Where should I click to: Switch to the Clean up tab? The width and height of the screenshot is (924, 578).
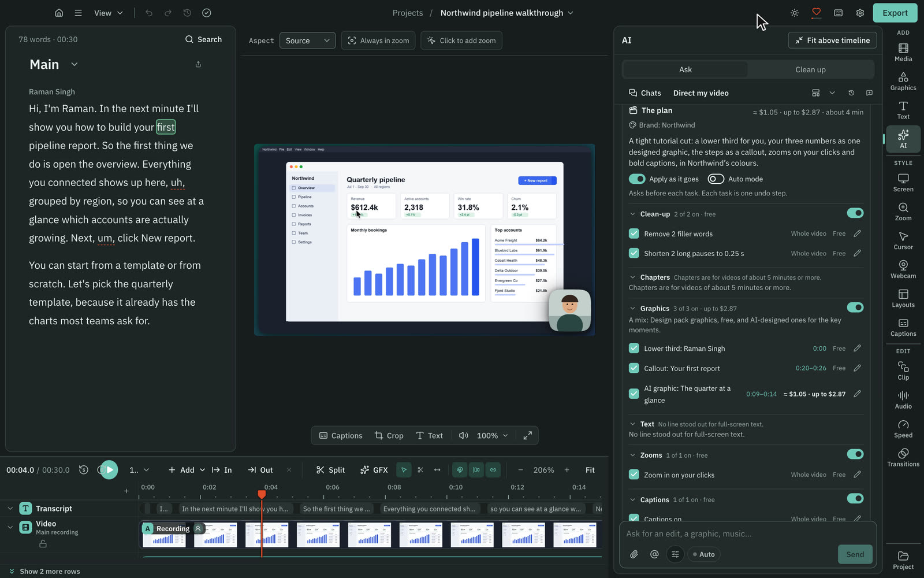810,69
